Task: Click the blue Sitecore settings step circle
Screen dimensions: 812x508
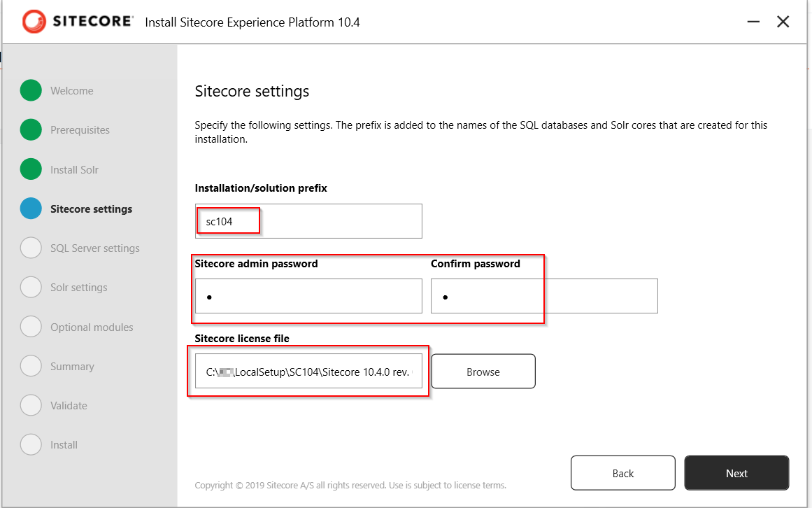Action: [31, 209]
